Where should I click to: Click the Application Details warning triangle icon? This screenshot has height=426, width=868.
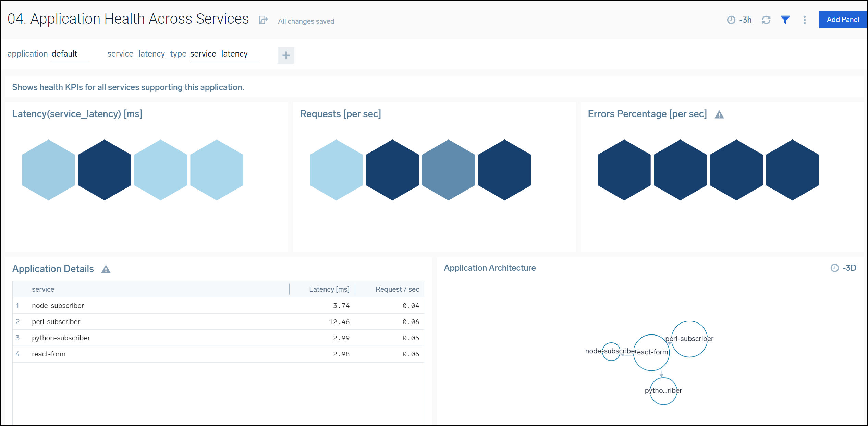pos(106,269)
